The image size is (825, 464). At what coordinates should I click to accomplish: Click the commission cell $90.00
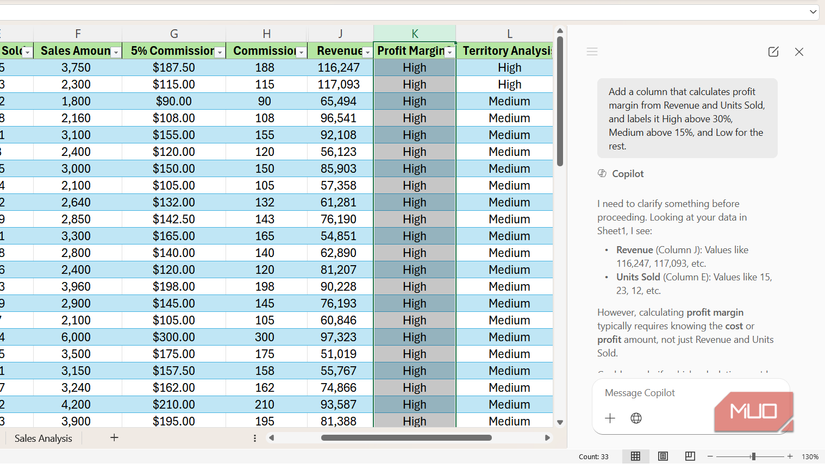point(174,101)
